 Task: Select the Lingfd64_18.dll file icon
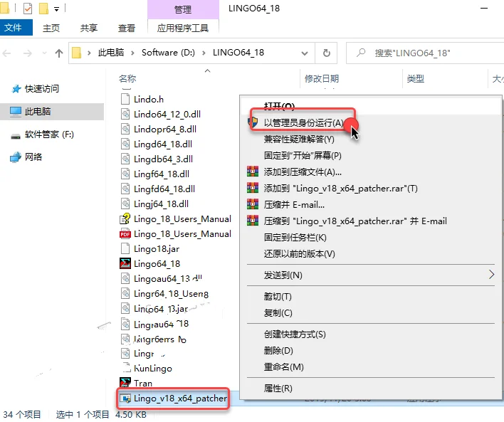click(125, 189)
